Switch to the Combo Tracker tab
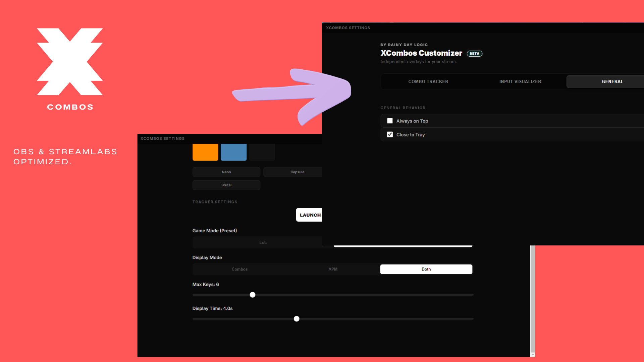 click(428, 81)
